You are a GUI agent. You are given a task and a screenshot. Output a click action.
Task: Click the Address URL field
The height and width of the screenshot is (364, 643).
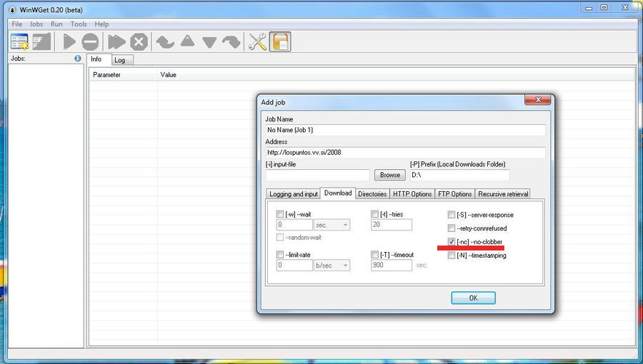pos(405,152)
